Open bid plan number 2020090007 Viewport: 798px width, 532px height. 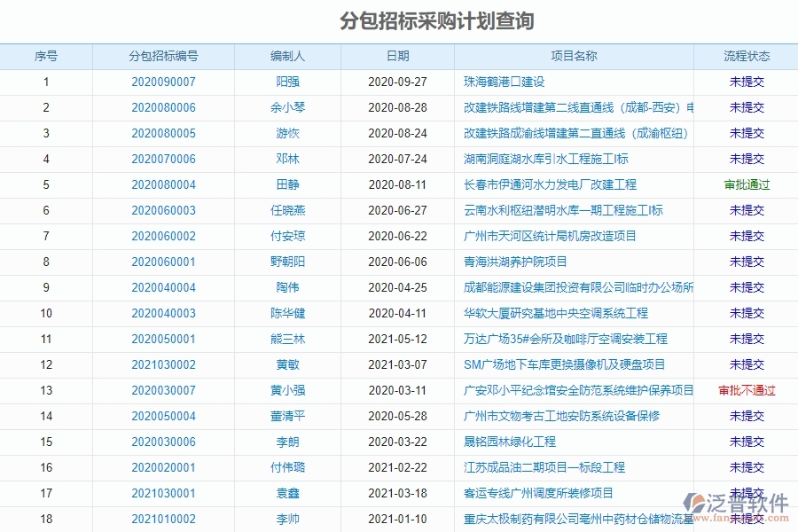[165, 82]
